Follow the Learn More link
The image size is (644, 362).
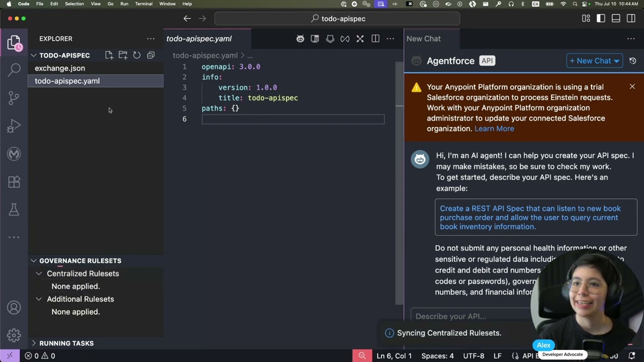point(494,129)
